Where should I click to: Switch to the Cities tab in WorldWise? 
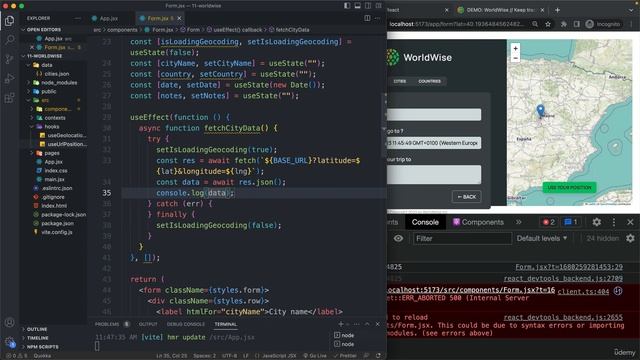[400, 81]
